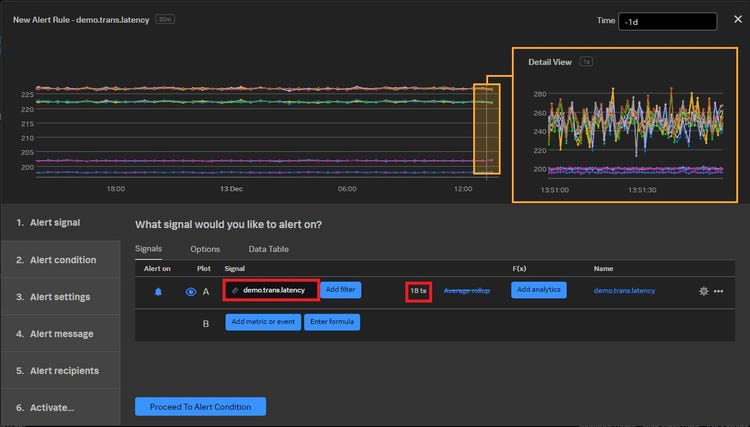Click Add metric or event for plot B
Viewport: 750px width, 427px height.
pyautogui.click(x=263, y=322)
